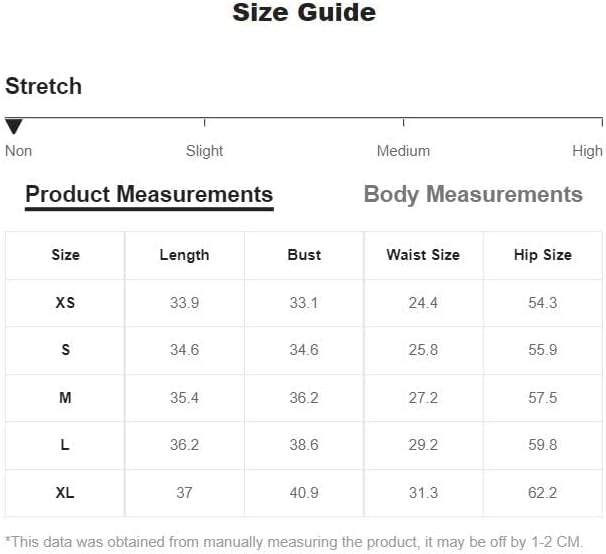This screenshot has width=606, height=554.
Task: Select the Waist Size column header
Action: tap(423, 255)
